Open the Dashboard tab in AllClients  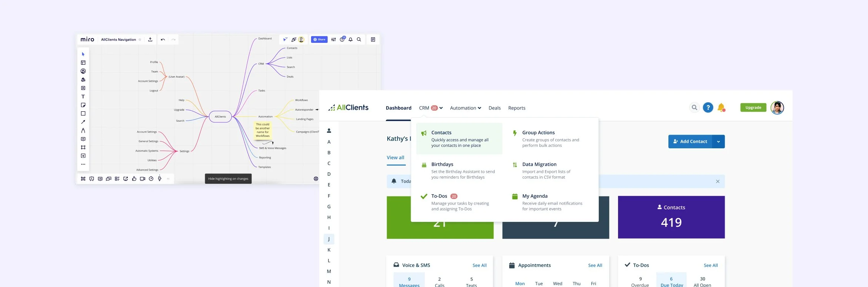tap(398, 108)
